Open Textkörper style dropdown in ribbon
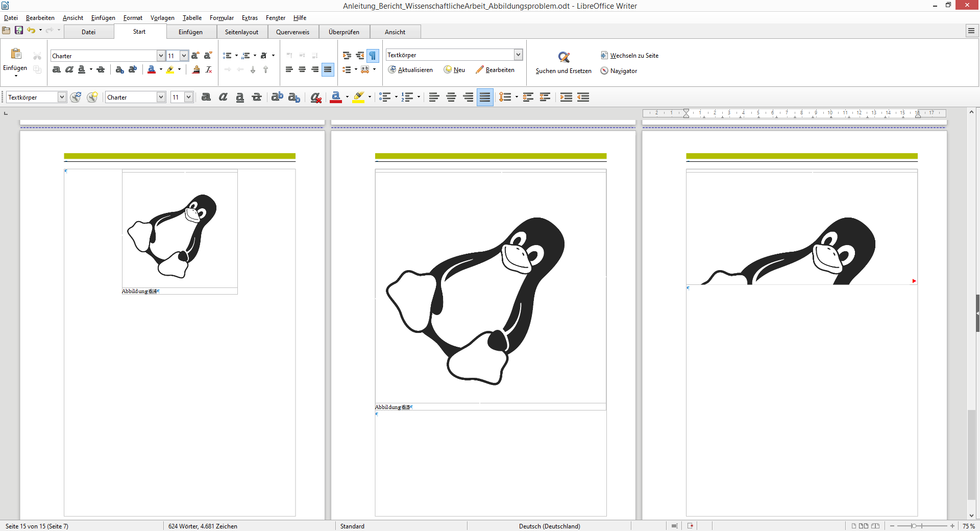This screenshot has width=980, height=531. pyautogui.click(x=518, y=55)
